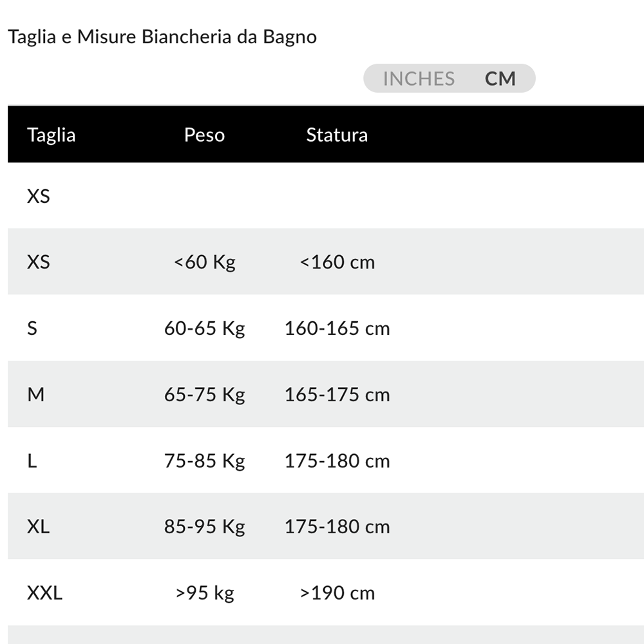Click the <160 cm height cell
Screen dimensions: 644x644
pos(337,262)
